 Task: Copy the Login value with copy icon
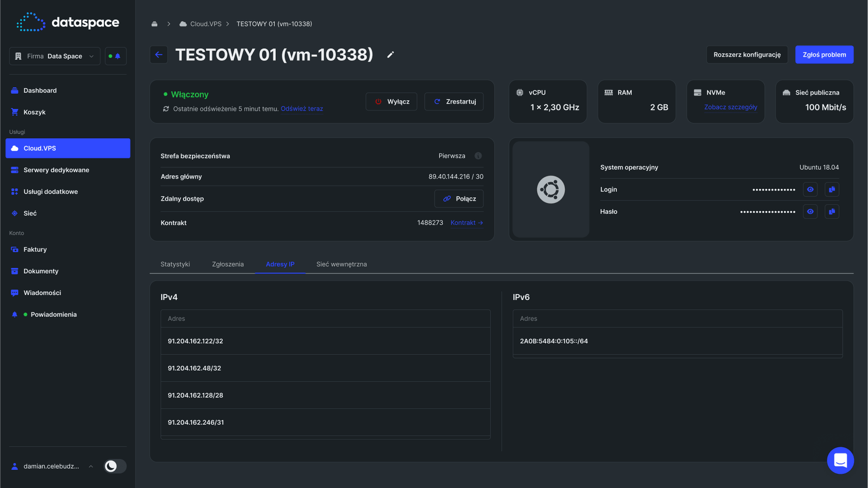[831, 190]
